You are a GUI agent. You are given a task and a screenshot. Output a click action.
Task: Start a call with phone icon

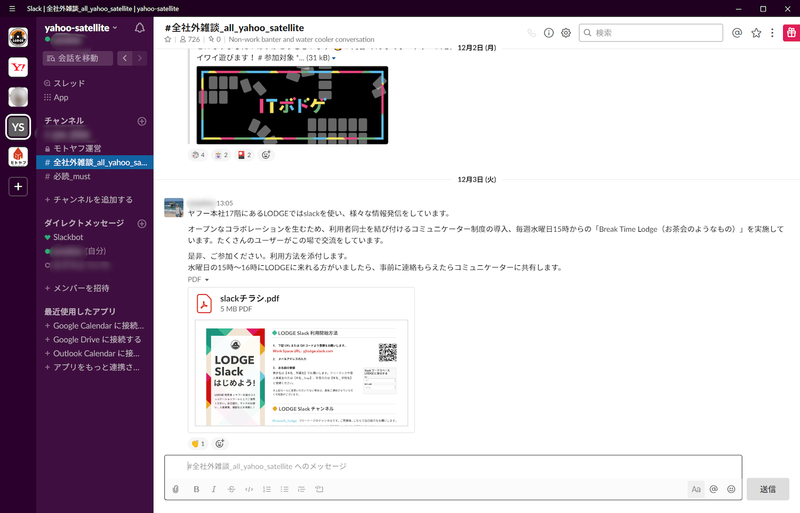coord(532,33)
